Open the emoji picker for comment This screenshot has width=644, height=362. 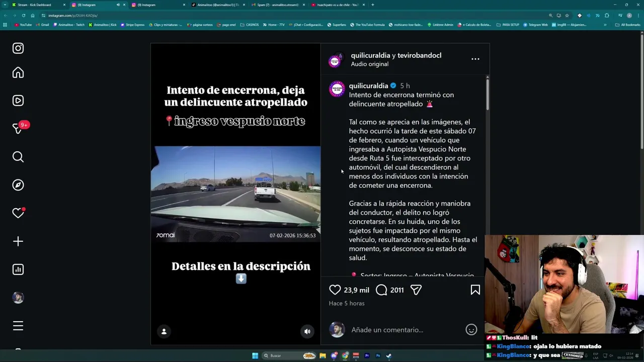tap(471, 330)
